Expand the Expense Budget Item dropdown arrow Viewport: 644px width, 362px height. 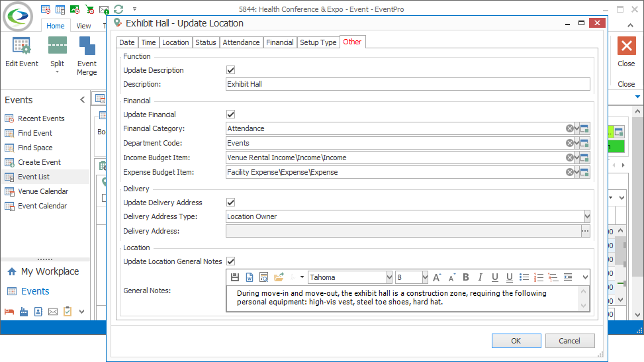coord(576,172)
